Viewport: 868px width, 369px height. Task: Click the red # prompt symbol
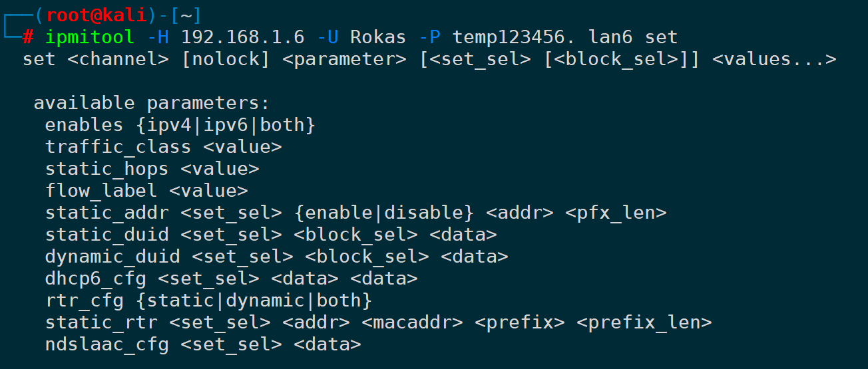click(x=28, y=37)
